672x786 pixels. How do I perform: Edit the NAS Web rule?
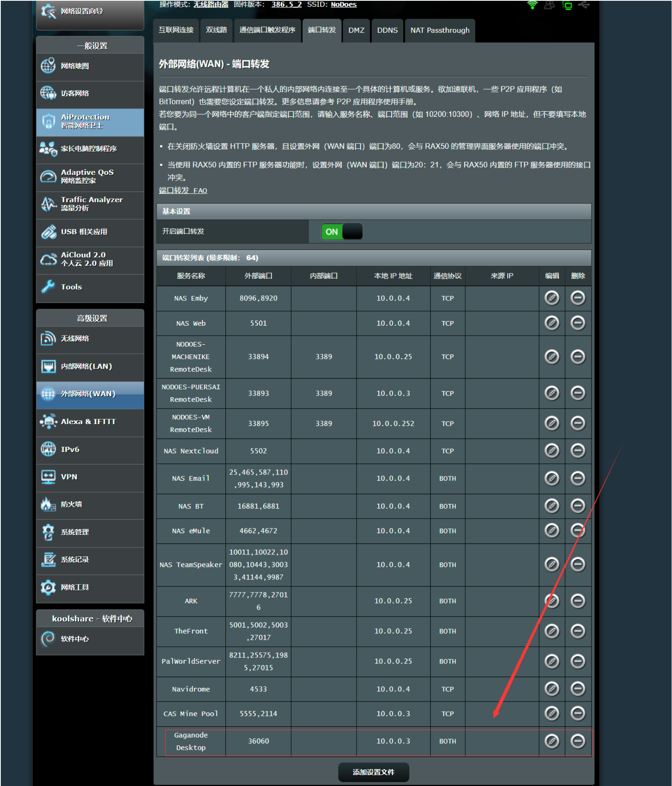[x=552, y=323]
